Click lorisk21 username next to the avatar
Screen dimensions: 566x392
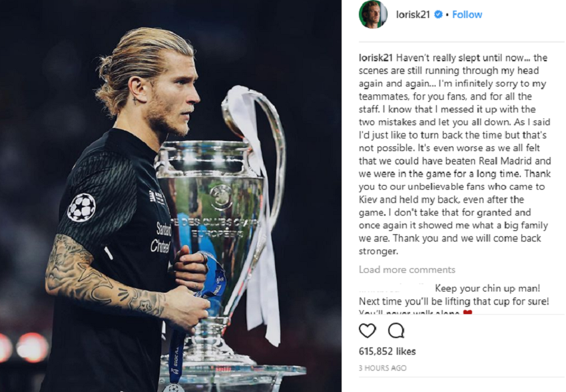413,15
